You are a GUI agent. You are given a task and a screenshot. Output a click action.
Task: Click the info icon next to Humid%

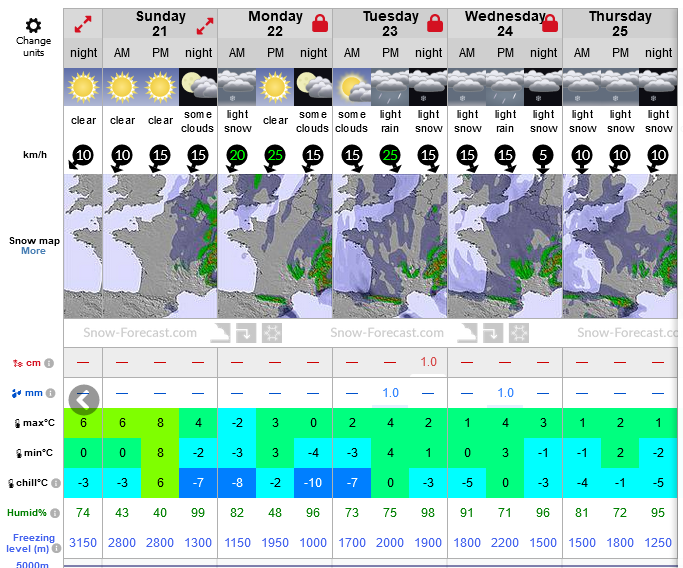point(54,513)
